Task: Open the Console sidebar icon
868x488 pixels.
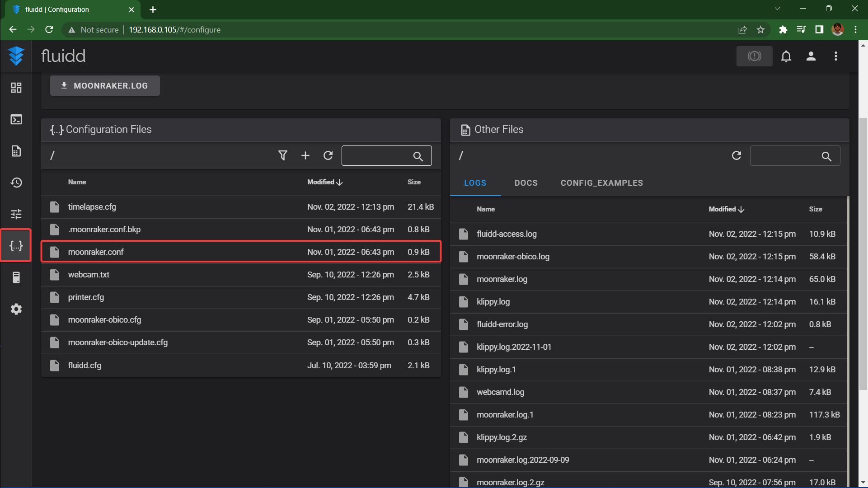Action: (x=16, y=119)
